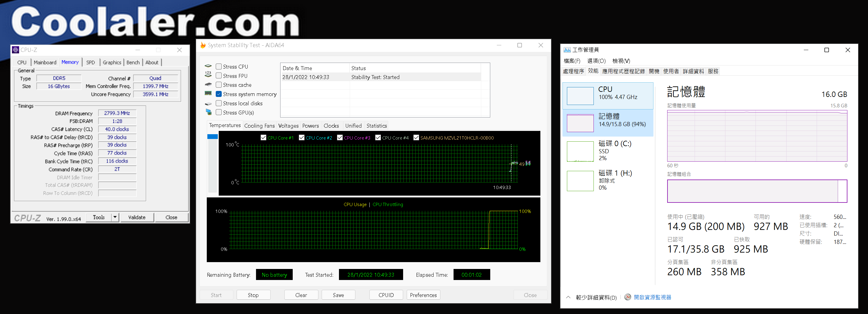Open the 檔案(F) menu in Task Manager

[x=572, y=61]
